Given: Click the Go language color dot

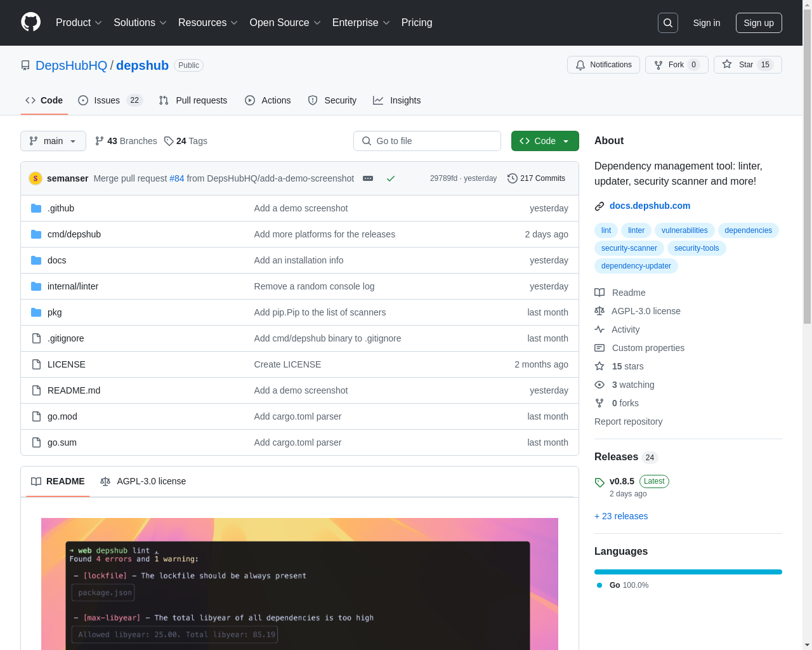Looking at the screenshot, I should click(599, 585).
